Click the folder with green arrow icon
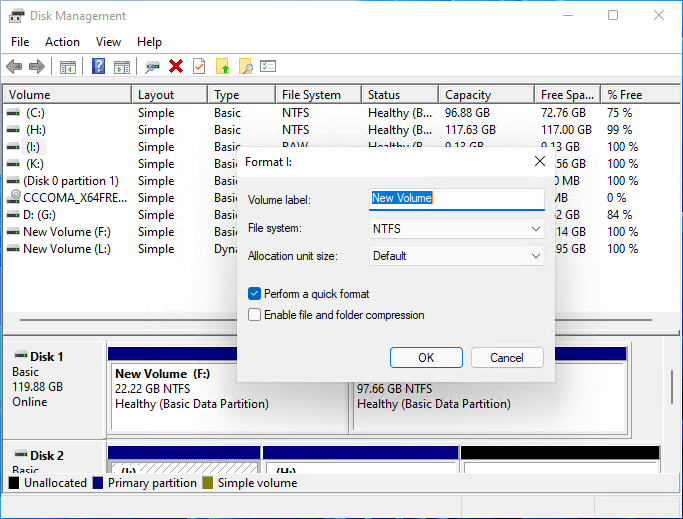Image resolution: width=683 pixels, height=519 pixels. pos(223,66)
